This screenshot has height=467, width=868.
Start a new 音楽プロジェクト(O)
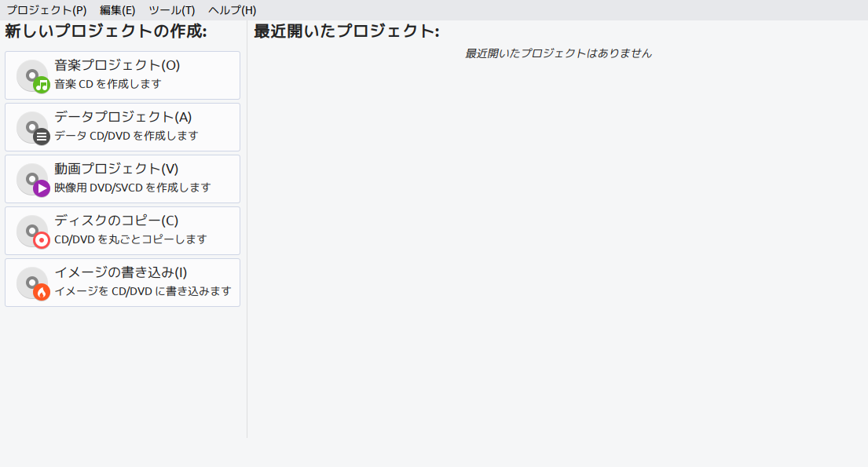[x=123, y=75]
